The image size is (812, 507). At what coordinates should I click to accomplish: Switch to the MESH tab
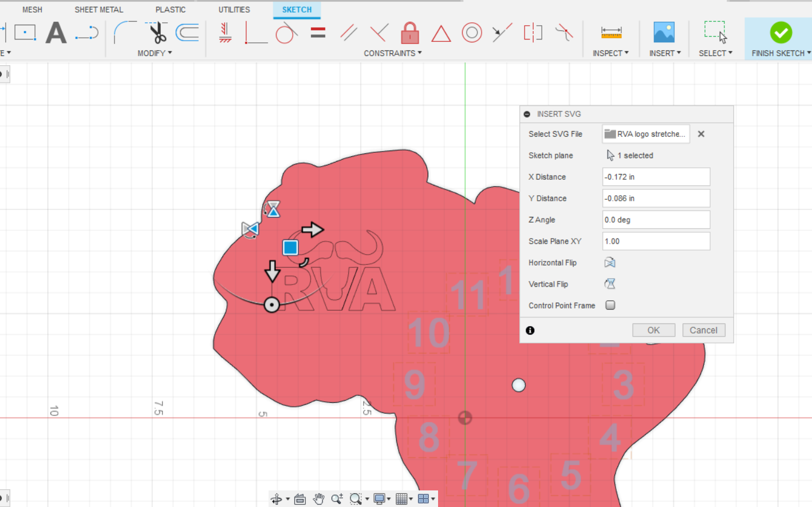[x=32, y=10]
